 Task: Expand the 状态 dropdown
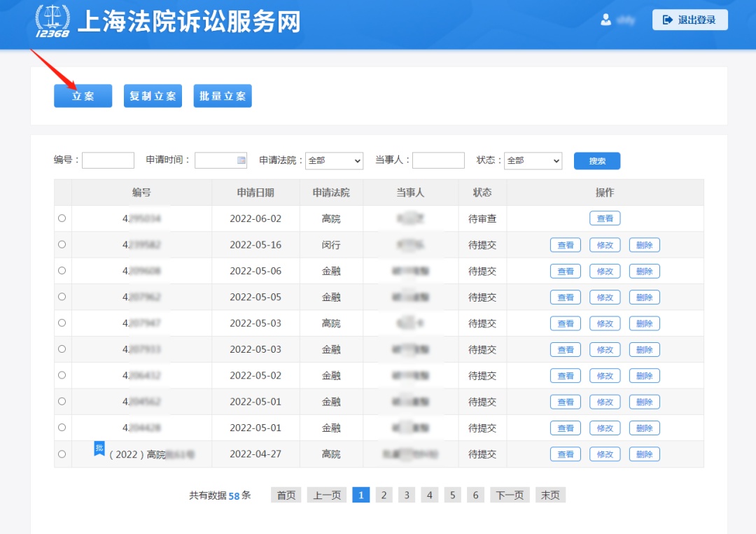click(x=533, y=160)
